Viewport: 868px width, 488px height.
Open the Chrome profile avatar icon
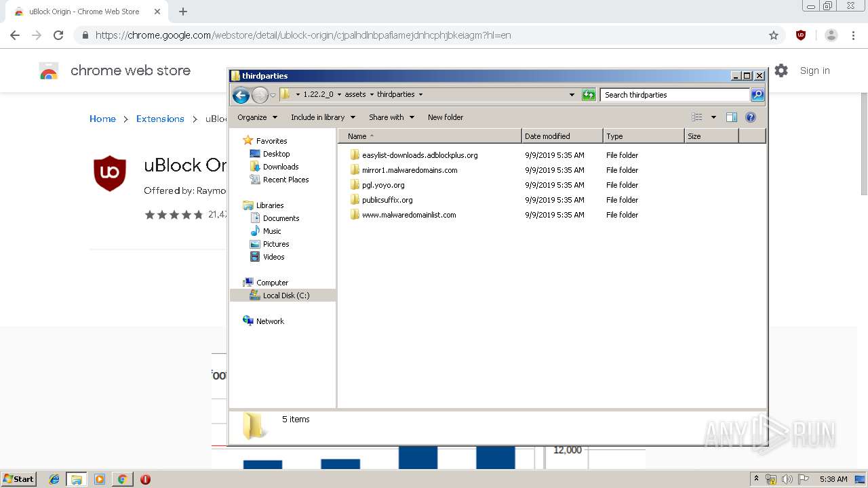[x=831, y=35]
